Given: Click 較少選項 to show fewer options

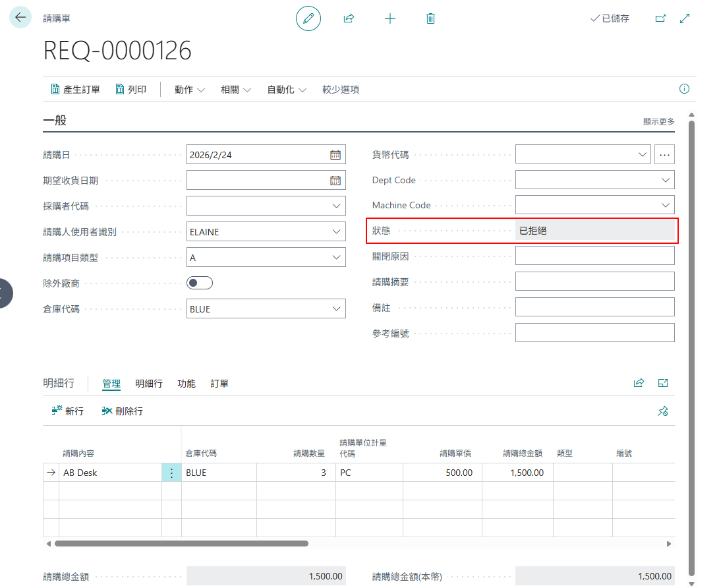Looking at the screenshot, I should coord(341,90).
